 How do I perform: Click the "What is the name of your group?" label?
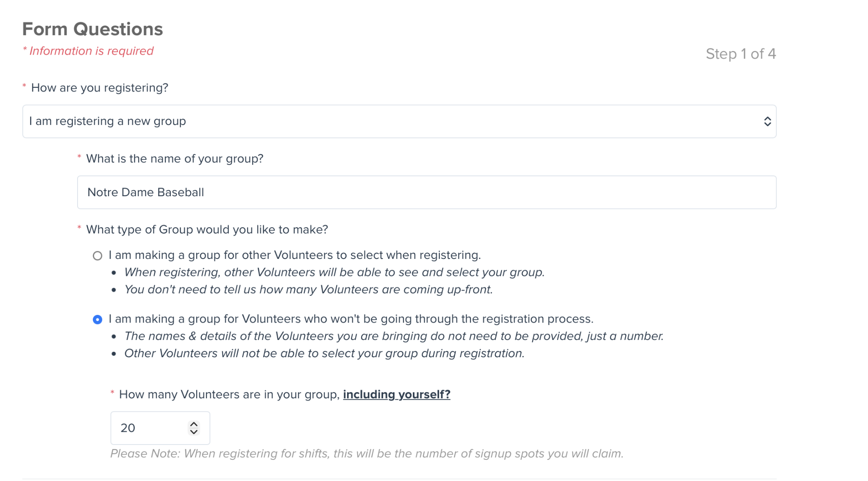(175, 158)
